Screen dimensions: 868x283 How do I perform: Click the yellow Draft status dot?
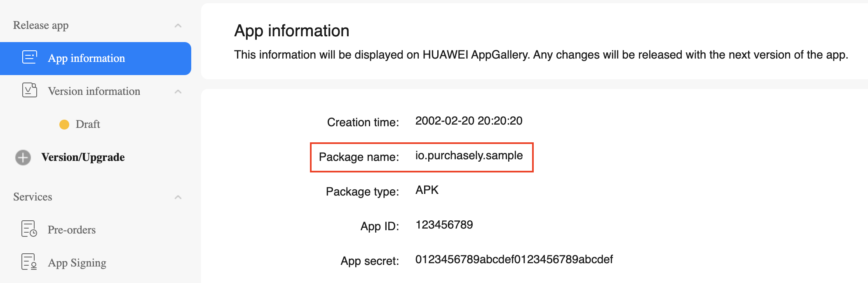(x=64, y=124)
